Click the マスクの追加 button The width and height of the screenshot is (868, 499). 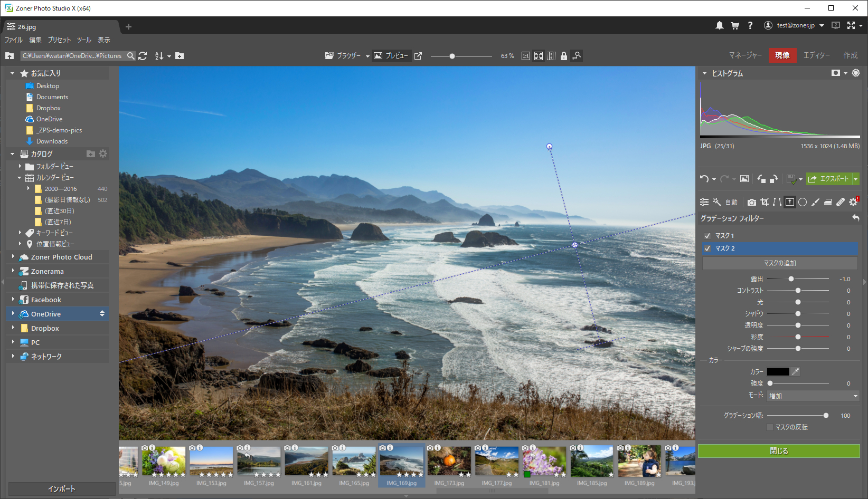click(x=780, y=263)
